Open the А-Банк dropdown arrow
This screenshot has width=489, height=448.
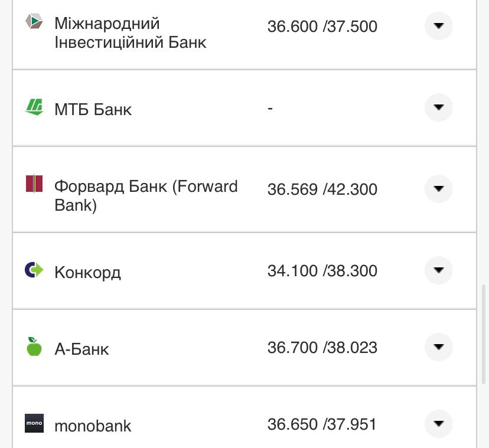[438, 347]
